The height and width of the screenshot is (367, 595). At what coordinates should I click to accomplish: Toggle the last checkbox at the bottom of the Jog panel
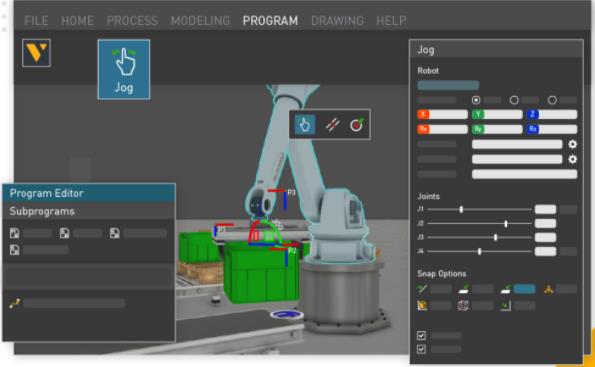[x=421, y=349]
